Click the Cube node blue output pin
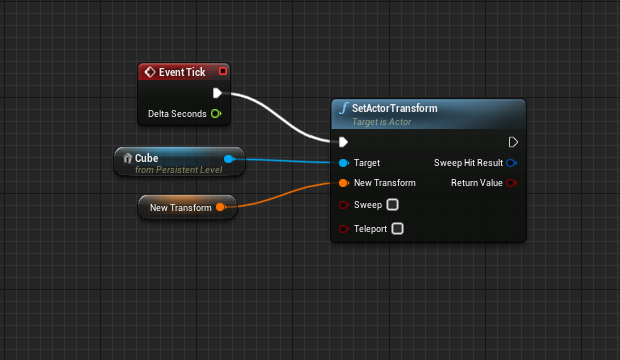The height and width of the screenshot is (360, 620). (229, 159)
